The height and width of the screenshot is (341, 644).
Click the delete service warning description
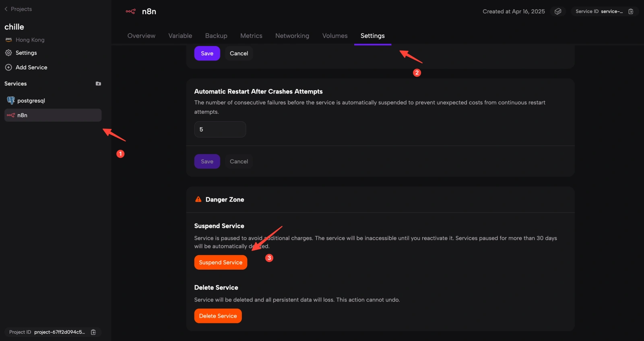[297, 300]
